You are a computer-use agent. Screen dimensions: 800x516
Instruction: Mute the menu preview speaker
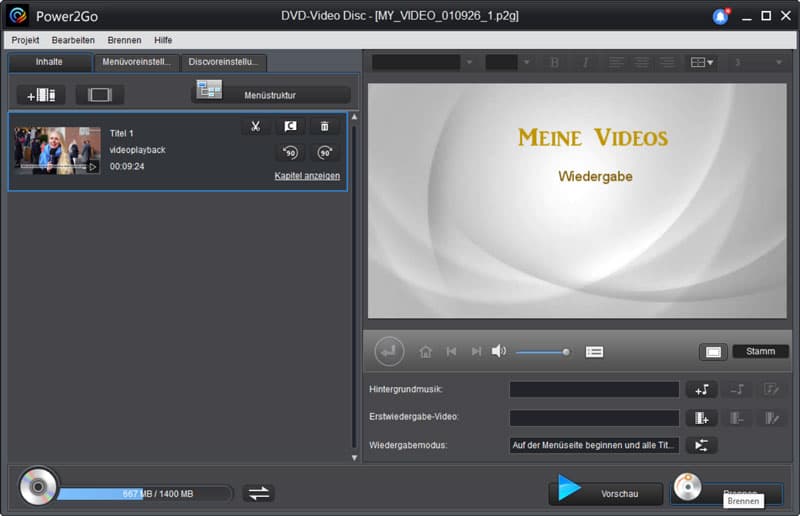point(499,351)
